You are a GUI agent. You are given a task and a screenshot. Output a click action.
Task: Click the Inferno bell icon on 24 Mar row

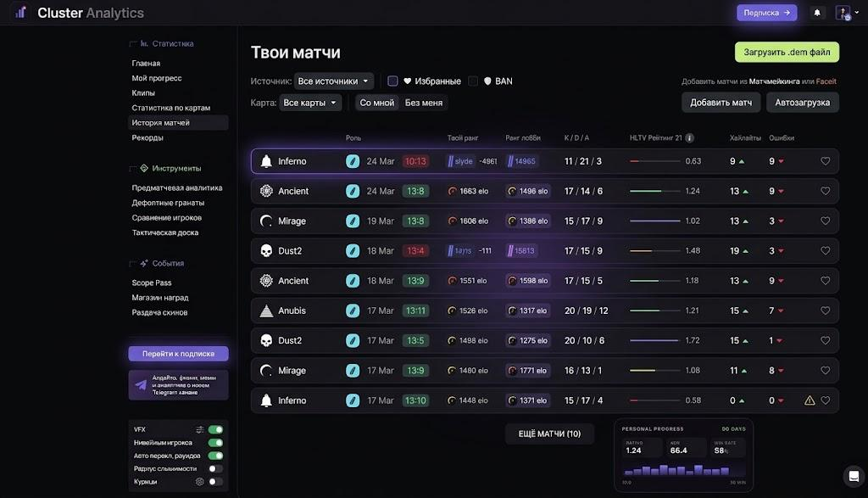pyautogui.click(x=266, y=161)
